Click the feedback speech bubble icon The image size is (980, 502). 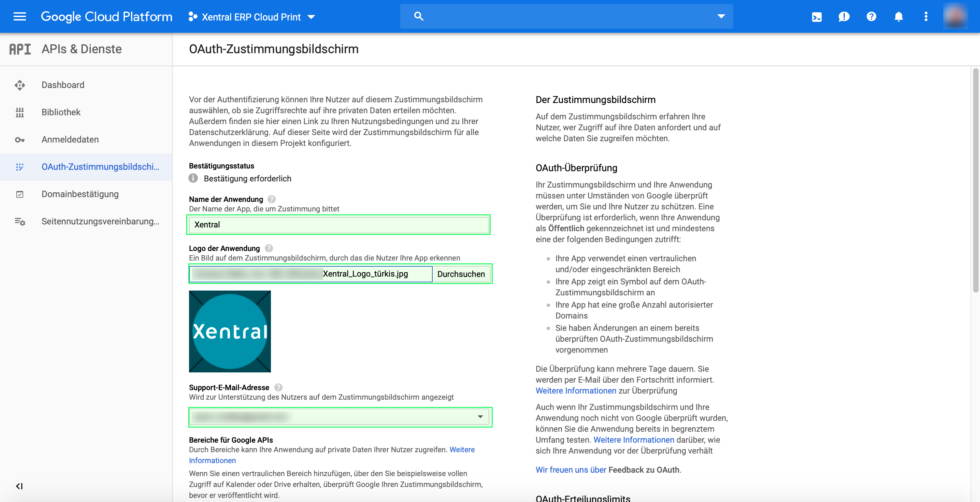coord(844,17)
